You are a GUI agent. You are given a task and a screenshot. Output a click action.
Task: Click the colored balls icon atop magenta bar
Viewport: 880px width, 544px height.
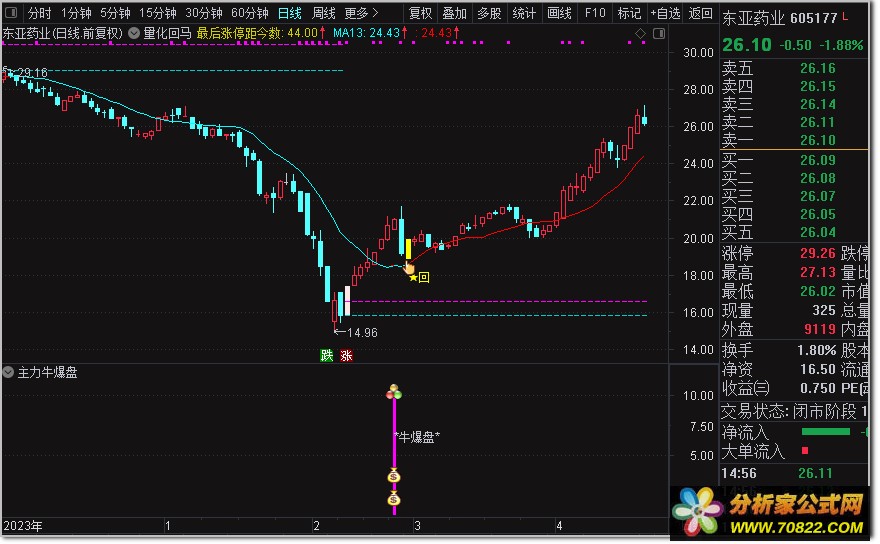click(394, 391)
